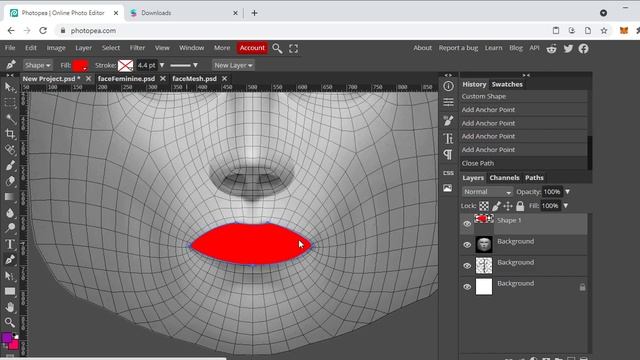This screenshot has width=640, height=360.
Task: Close the faceFeminine.psd document tab
Action: [162, 78]
